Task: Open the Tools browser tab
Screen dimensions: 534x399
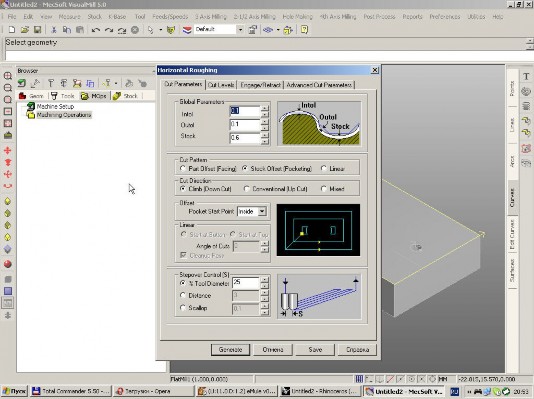Action: [63, 96]
